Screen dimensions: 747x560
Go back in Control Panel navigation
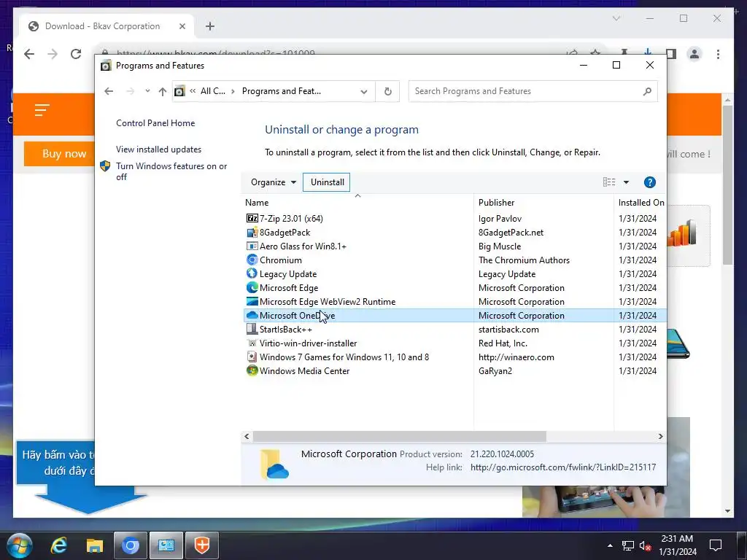109,91
